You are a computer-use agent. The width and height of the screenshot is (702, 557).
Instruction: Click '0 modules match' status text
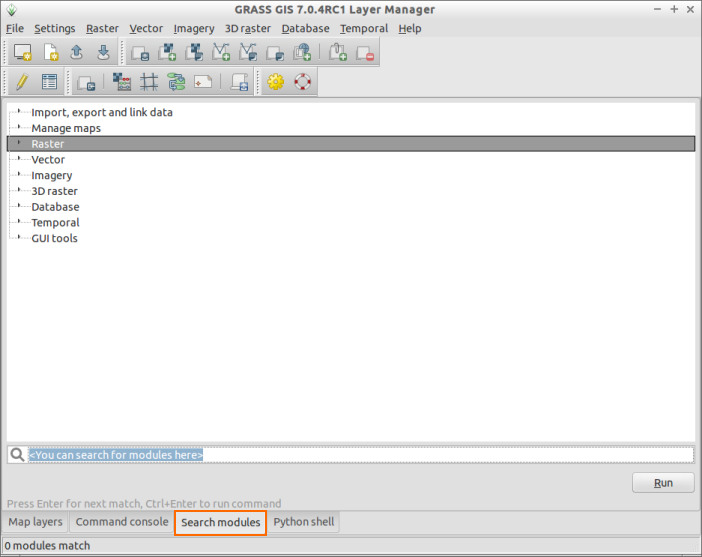tap(47, 545)
